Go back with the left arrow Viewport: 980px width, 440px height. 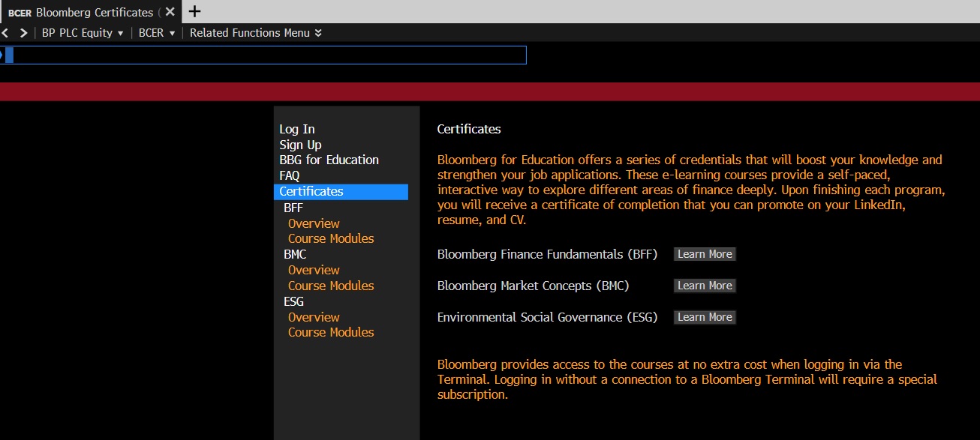pyautogui.click(x=5, y=33)
